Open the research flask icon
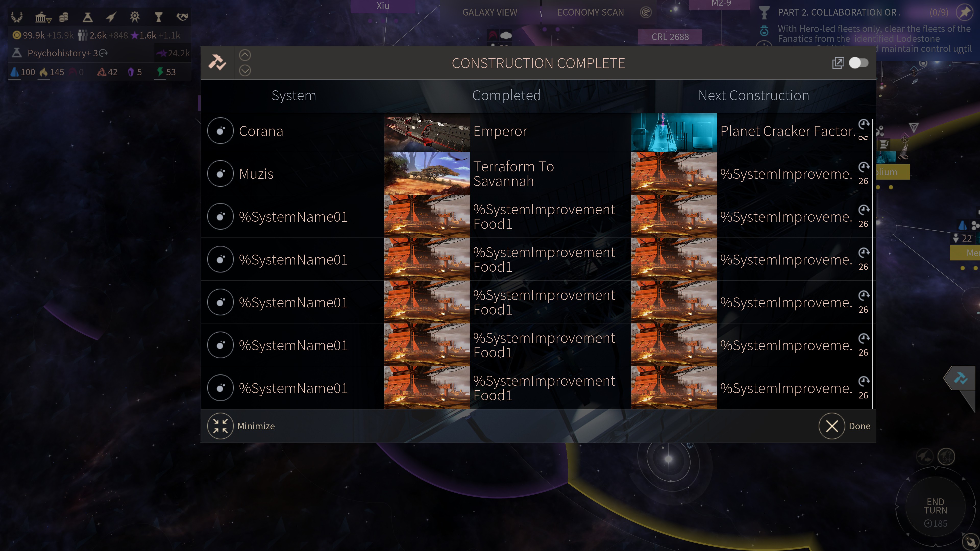Image resolution: width=980 pixels, height=551 pixels. [x=88, y=17]
